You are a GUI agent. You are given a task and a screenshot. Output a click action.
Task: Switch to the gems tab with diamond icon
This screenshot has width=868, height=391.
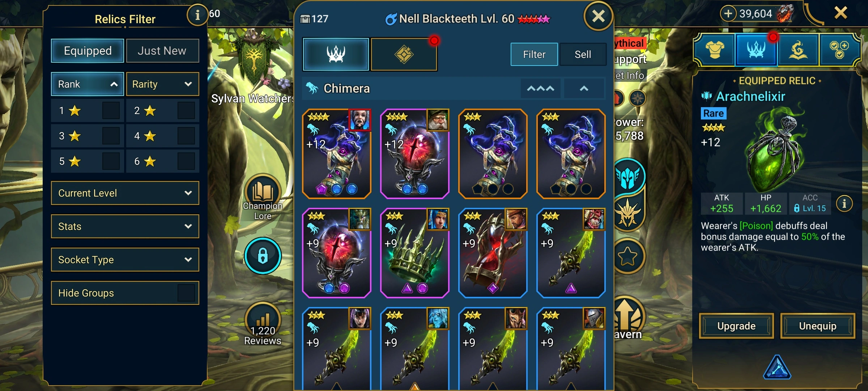(404, 54)
